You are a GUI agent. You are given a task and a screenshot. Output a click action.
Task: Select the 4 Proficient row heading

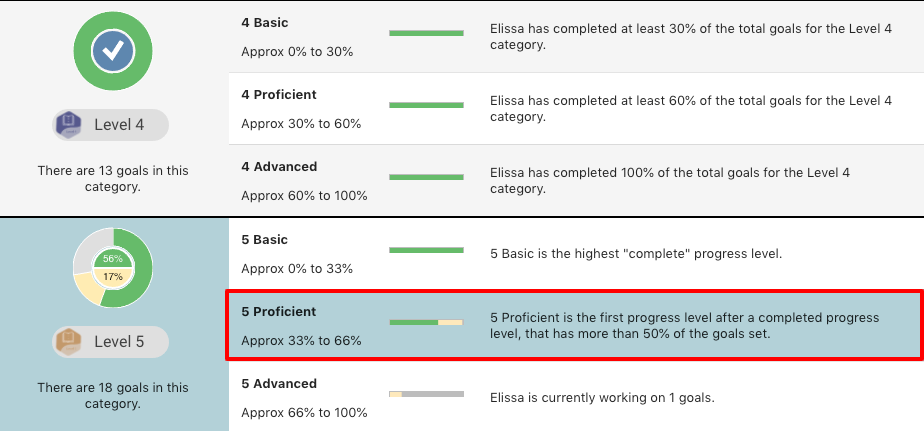(279, 94)
